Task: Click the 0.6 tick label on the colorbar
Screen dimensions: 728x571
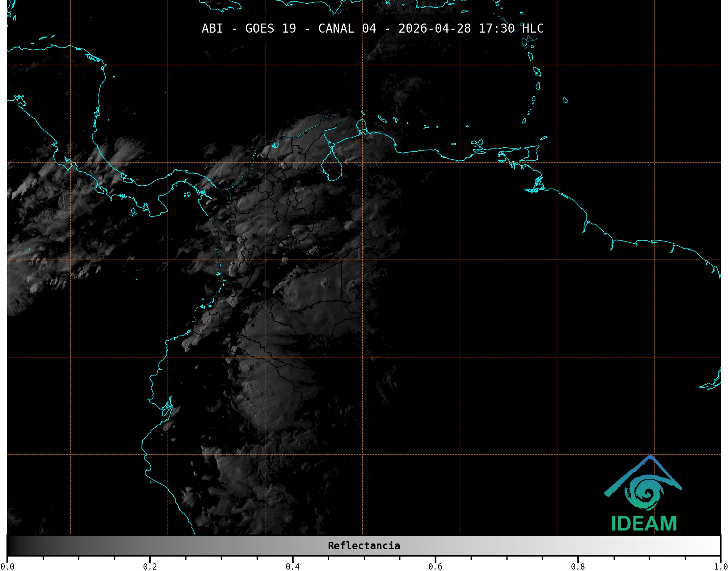Action: (x=435, y=566)
